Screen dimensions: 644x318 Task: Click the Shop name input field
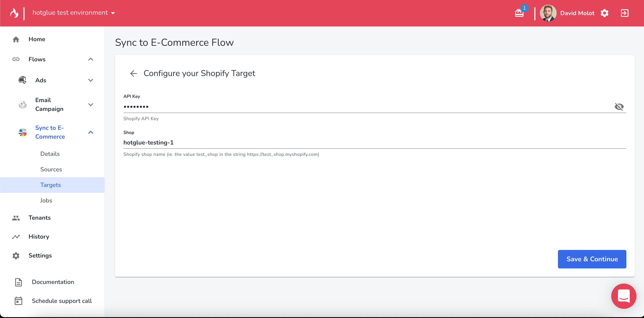[x=374, y=143]
